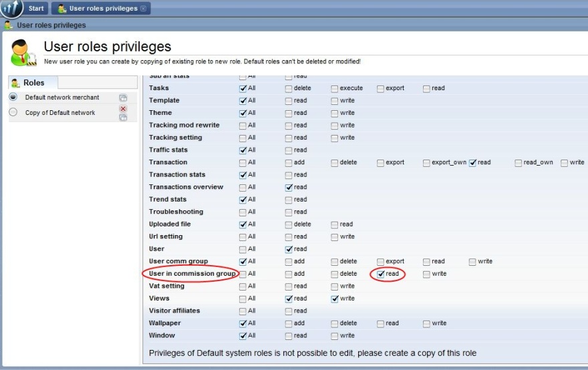Toggle write checkbox in Views row
588x370 pixels.
click(335, 299)
